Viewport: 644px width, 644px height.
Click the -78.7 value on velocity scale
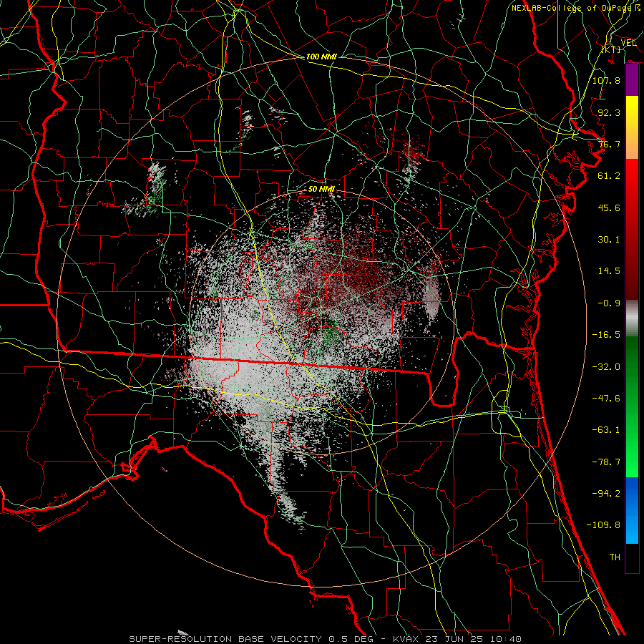(x=606, y=462)
